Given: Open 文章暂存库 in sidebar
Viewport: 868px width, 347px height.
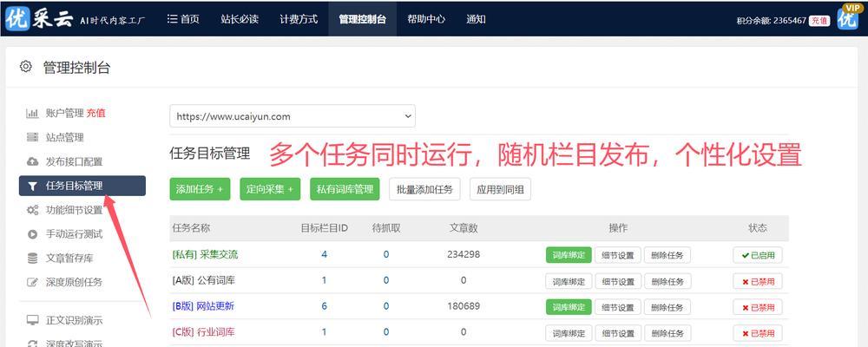Looking at the screenshot, I should click(x=69, y=258).
